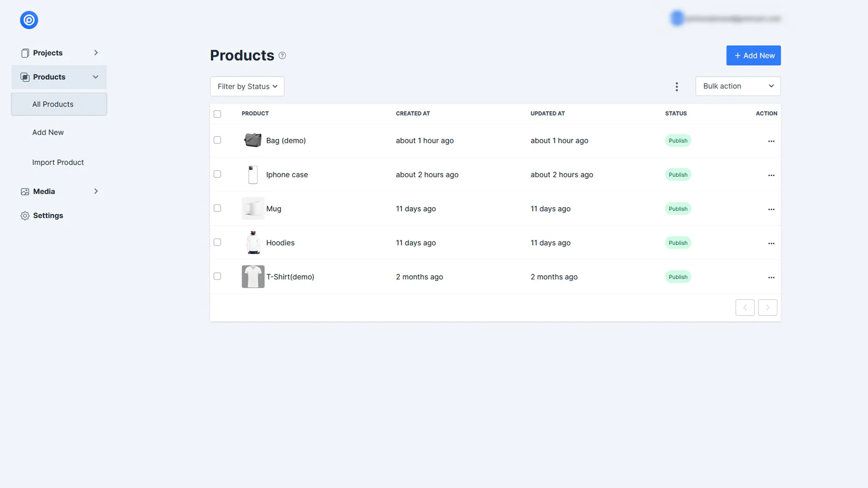Click Mug's '11 days ago' created time

click(416, 209)
